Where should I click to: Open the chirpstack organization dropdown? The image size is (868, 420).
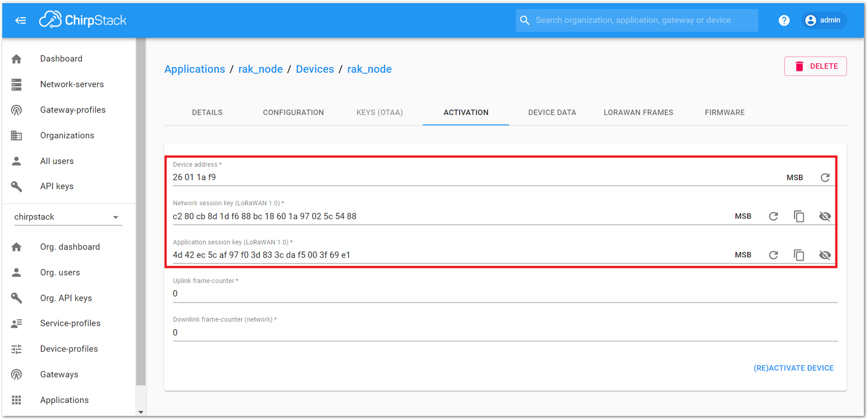tap(68, 217)
